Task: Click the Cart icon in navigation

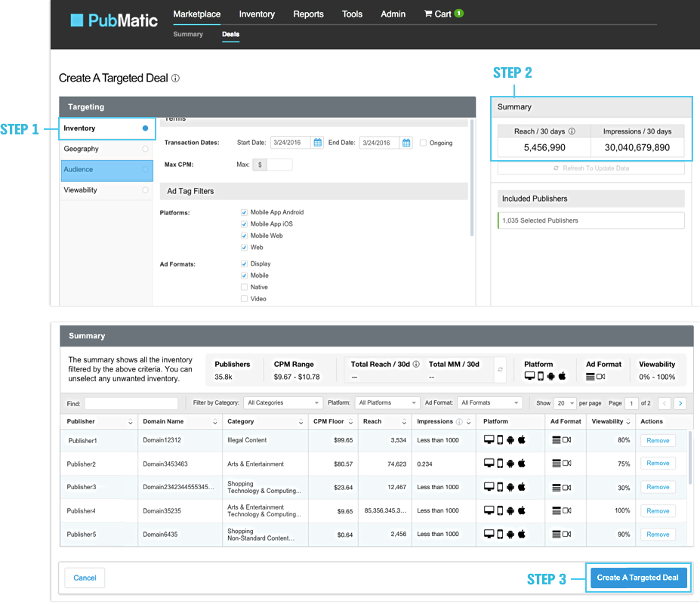Action: [428, 14]
